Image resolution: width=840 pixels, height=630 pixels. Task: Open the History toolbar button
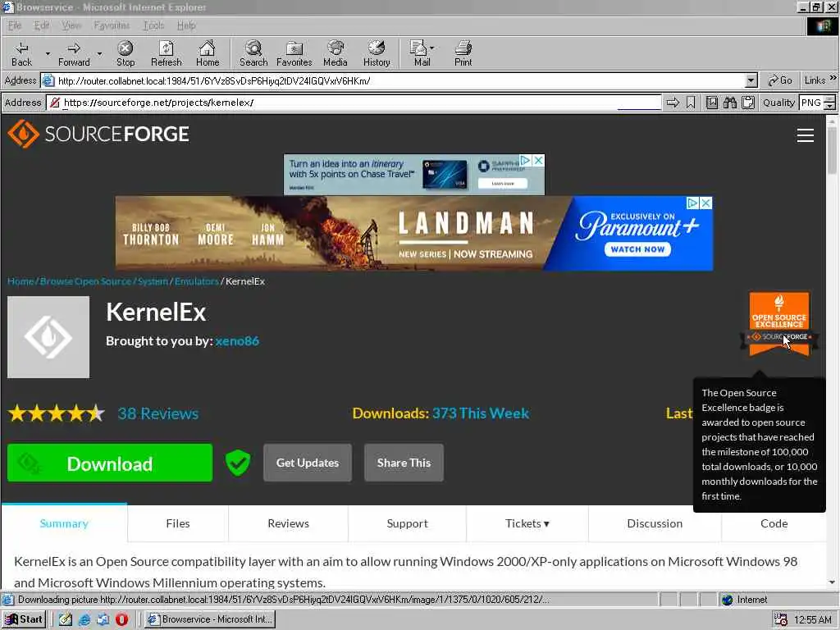click(x=377, y=53)
